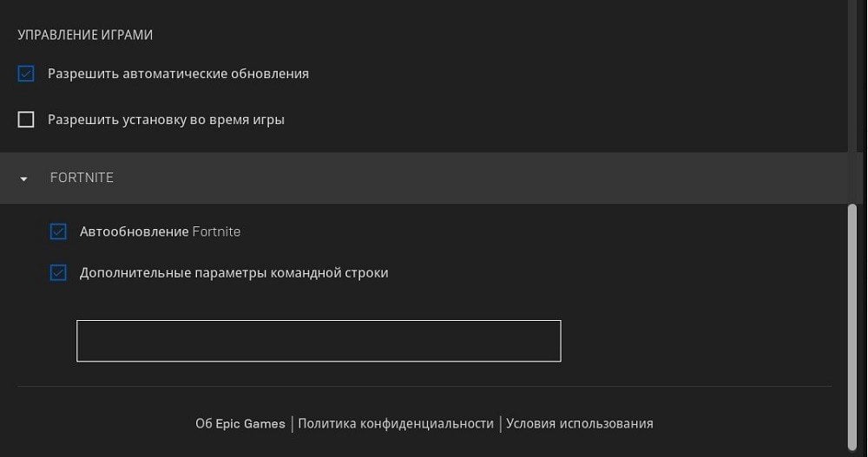The width and height of the screenshot is (868, 457).
Task: Enable 'Разрешить установку во время игры' checkbox
Action: tap(26, 120)
